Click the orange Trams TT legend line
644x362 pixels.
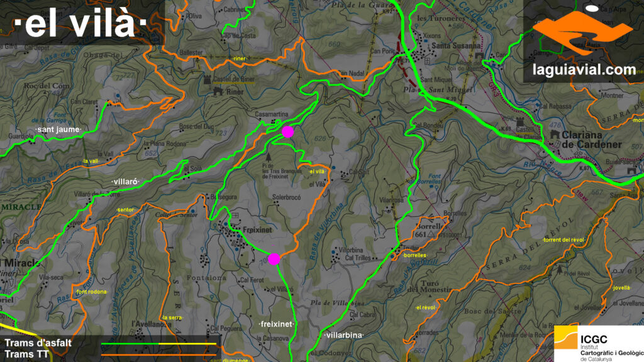[158, 354]
